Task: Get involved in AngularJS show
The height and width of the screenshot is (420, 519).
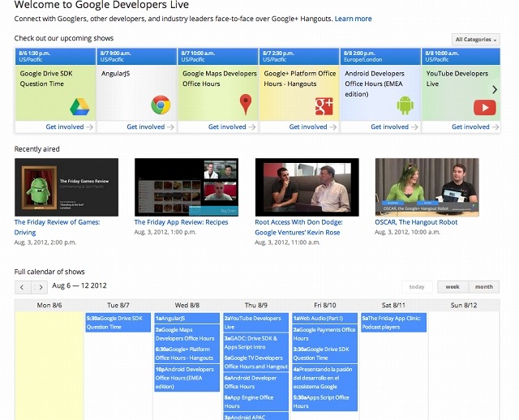Action: point(150,126)
